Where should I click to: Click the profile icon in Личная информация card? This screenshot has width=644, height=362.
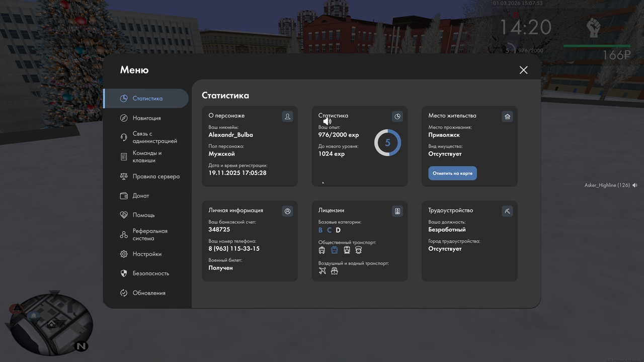tap(287, 211)
